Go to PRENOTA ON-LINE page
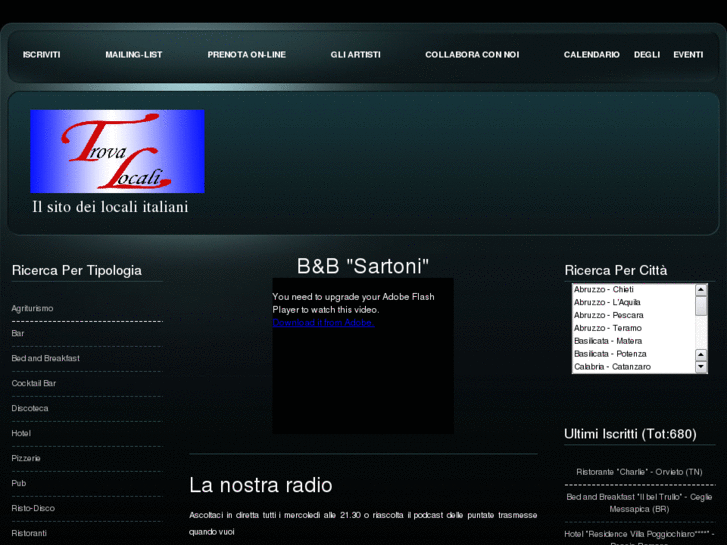 click(246, 55)
